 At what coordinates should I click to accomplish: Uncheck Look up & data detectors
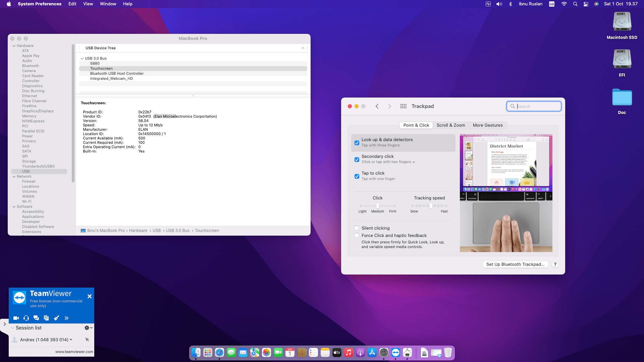click(357, 143)
